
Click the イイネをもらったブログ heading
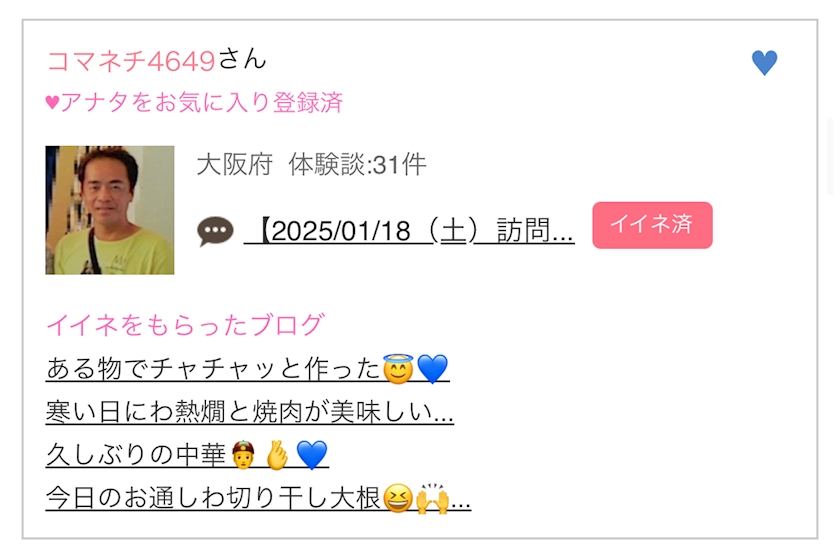186,325
